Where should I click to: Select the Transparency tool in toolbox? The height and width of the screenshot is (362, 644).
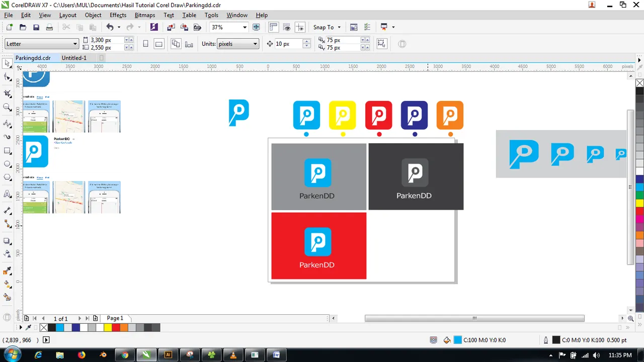[x=7, y=254]
